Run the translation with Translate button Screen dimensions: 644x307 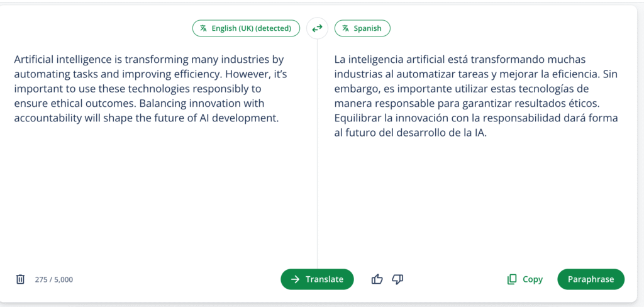tap(317, 279)
